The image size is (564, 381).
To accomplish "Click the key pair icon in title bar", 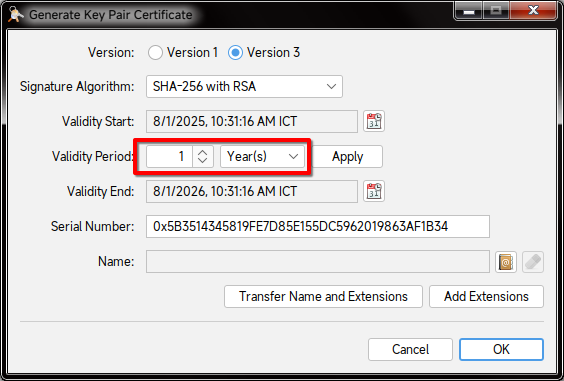I will click(x=15, y=14).
